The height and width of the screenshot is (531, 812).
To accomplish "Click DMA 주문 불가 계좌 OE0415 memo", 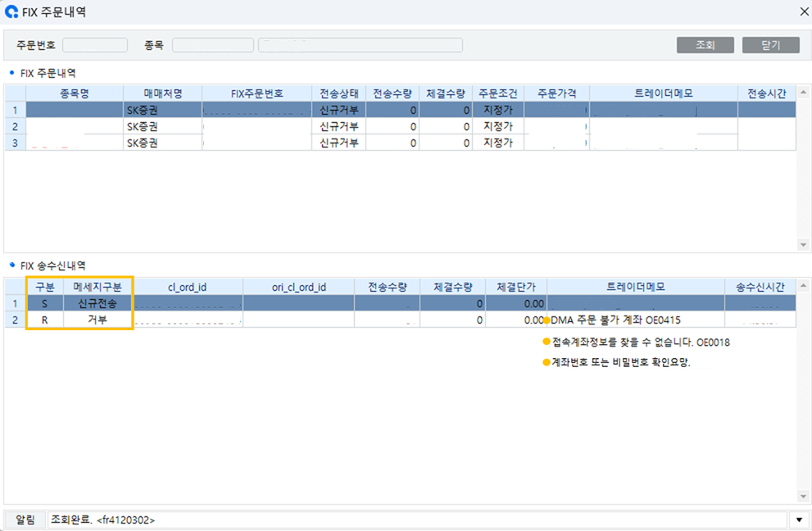I will tap(615, 320).
